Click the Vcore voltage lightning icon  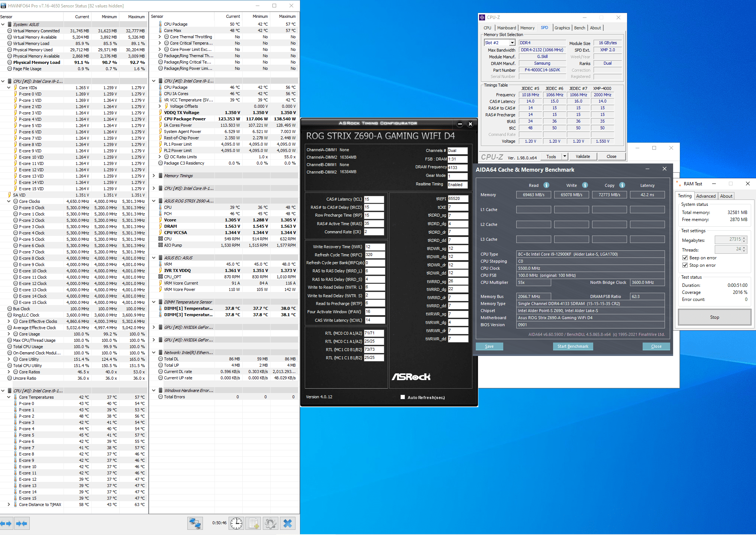161,220
